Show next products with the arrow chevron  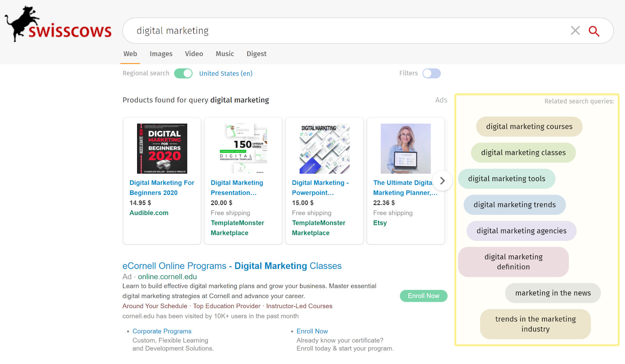point(442,181)
